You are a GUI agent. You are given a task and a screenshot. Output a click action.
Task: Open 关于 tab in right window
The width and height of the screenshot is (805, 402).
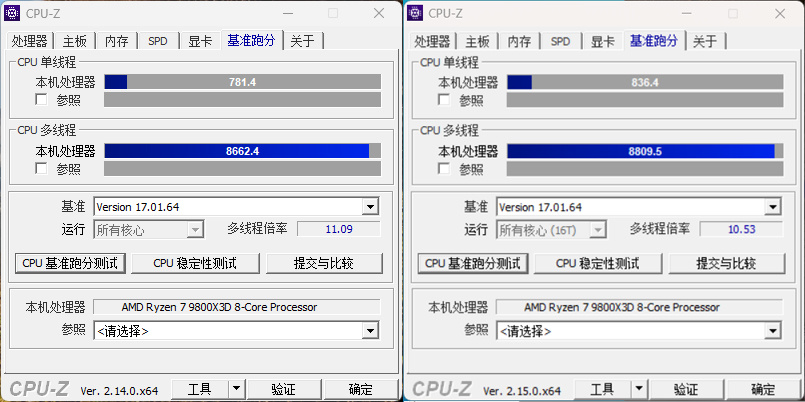click(705, 41)
